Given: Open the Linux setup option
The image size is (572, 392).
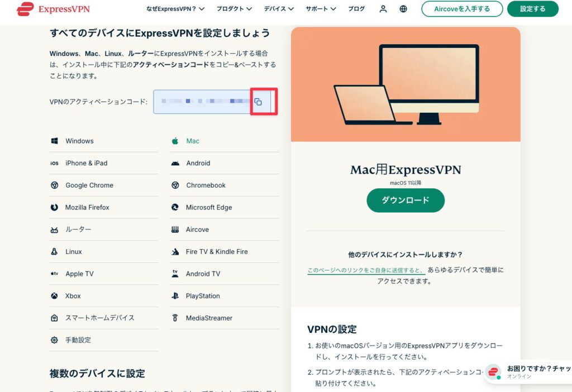Looking at the screenshot, I should (x=73, y=251).
